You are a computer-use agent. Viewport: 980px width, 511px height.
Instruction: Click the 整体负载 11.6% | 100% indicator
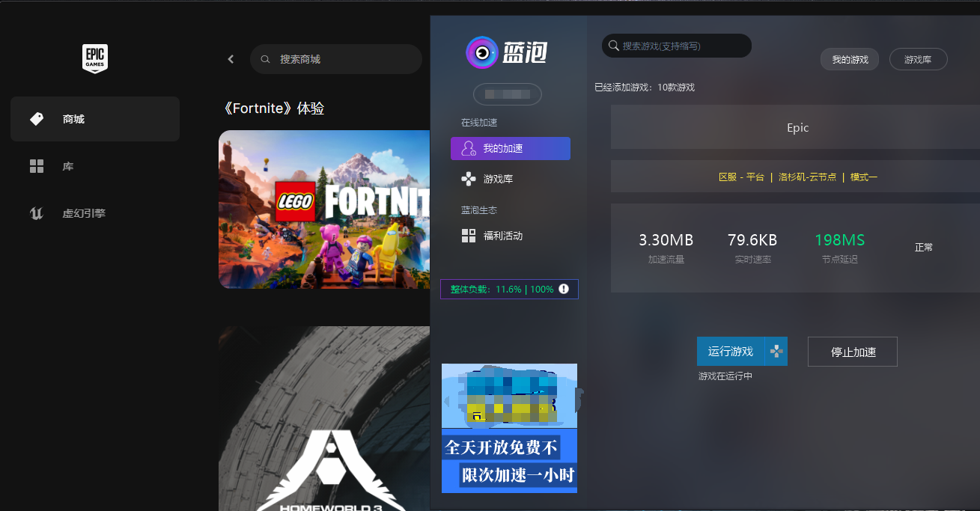click(509, 289)
